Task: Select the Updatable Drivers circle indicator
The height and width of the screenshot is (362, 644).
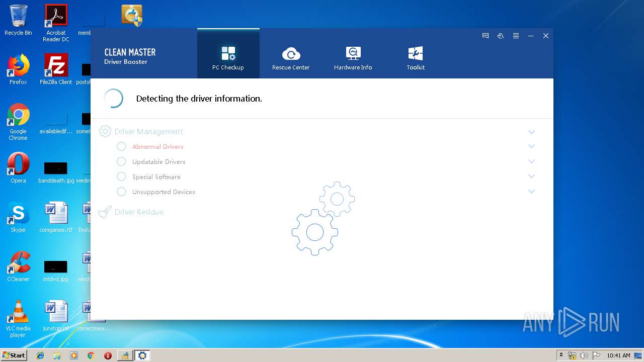Action: pos(121,161)
